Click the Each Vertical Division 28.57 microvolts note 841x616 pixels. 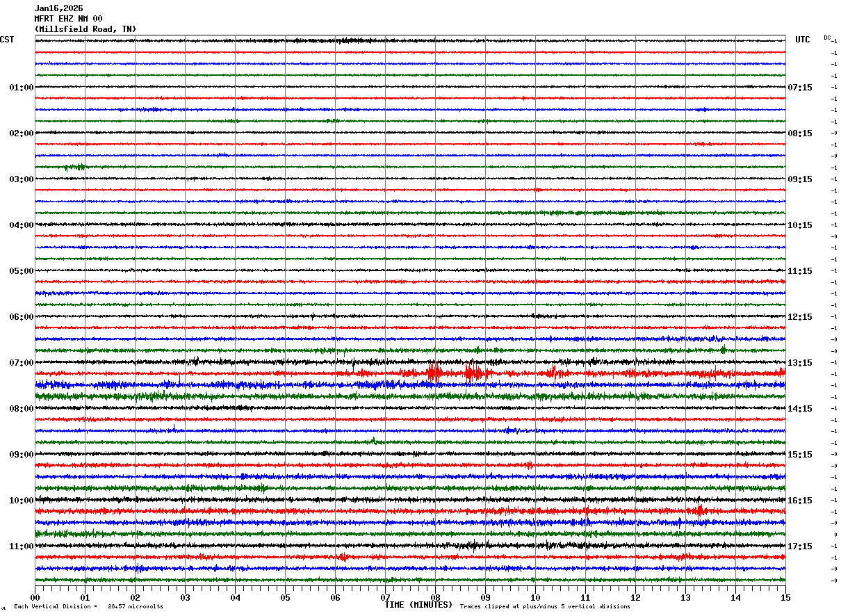pyautogui.click(x=88, y=606)
